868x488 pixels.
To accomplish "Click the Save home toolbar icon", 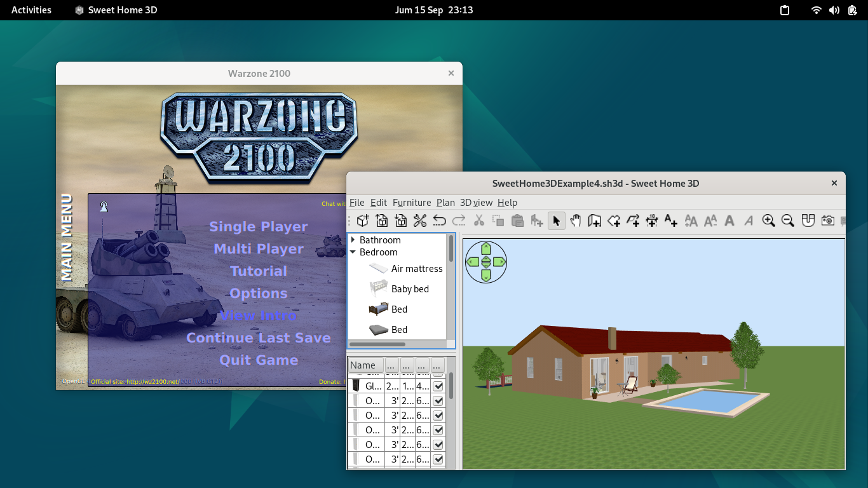I will tap(401, 220).
